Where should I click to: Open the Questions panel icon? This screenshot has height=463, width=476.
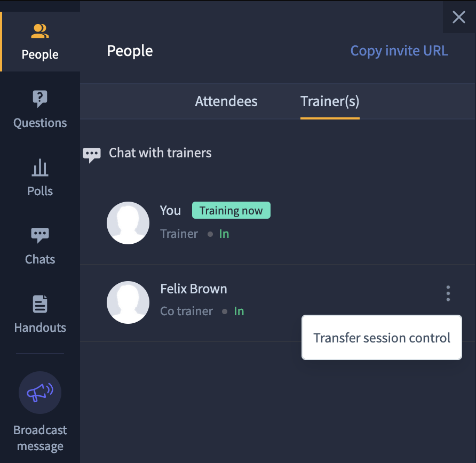pyautogui.click(x=40, y=99)
